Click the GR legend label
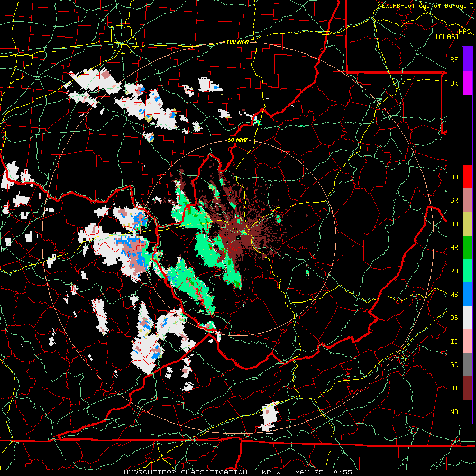 (x=454, y=200)
